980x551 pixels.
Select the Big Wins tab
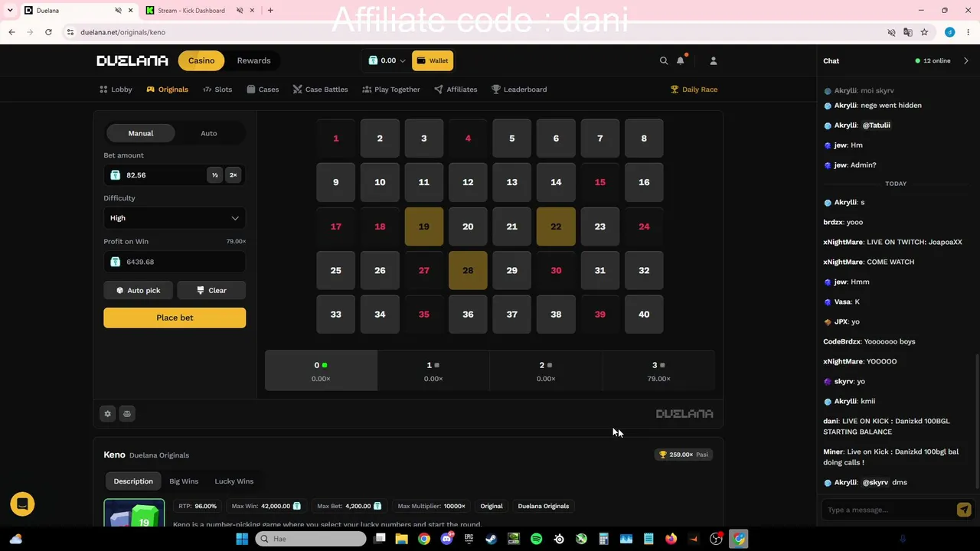point(184,481)
